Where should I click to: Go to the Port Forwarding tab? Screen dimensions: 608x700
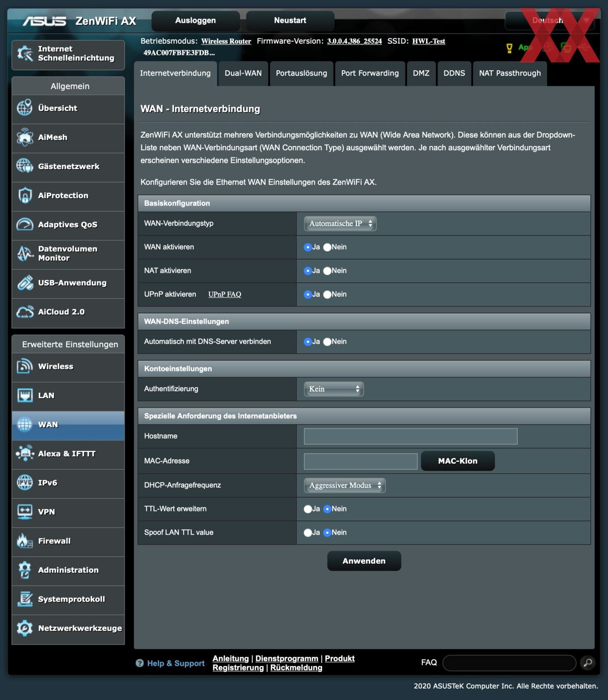(370, 73)
